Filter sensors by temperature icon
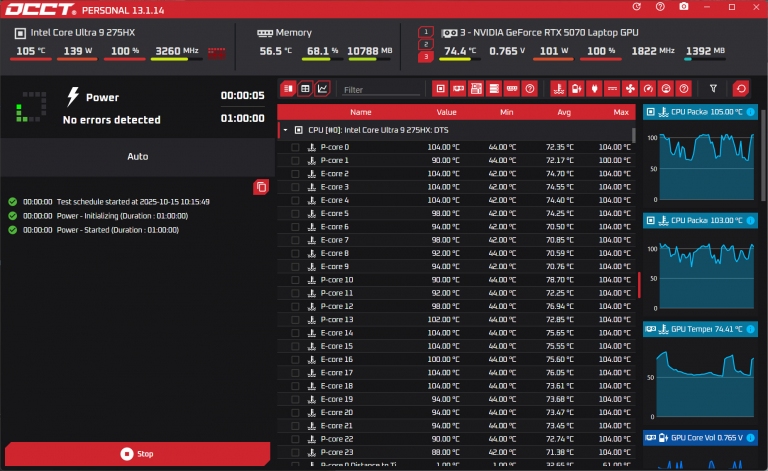Screen dimensions: 768x471 pyautogui.click(x=557, y=89)
